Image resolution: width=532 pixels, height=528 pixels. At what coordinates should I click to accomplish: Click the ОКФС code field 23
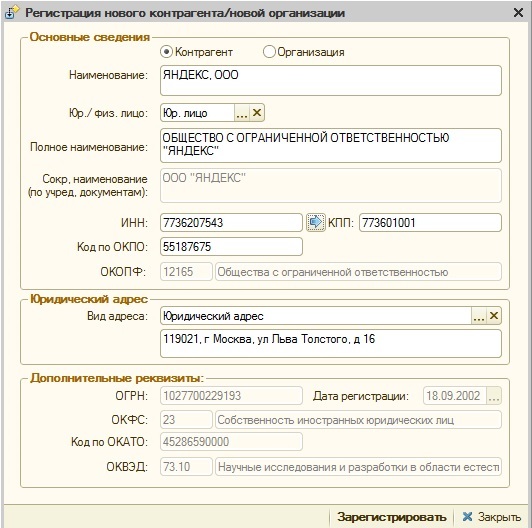pos(186,420)
